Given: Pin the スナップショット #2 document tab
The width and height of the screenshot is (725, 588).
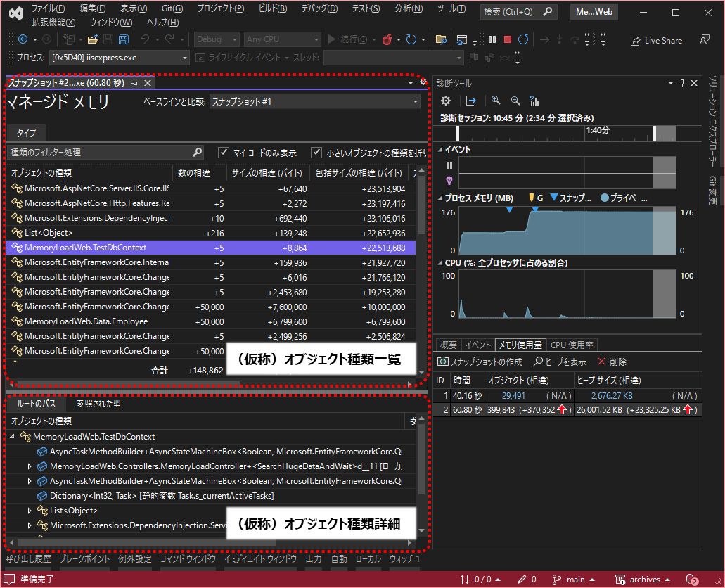Looking at the screenshot, I should pos(134,83).
